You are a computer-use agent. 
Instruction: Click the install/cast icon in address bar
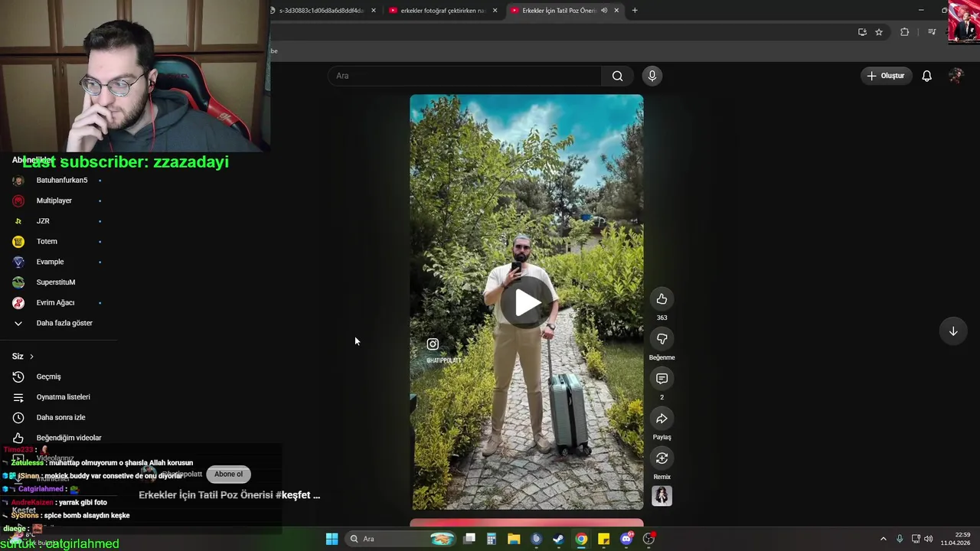click(862, 32)
